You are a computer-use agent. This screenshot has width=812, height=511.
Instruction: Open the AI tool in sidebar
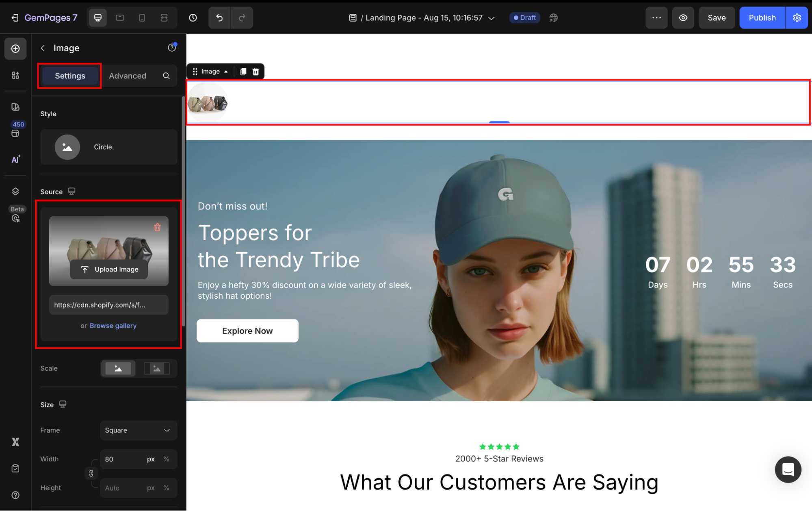pyautogui.click(x=15, y=159)
